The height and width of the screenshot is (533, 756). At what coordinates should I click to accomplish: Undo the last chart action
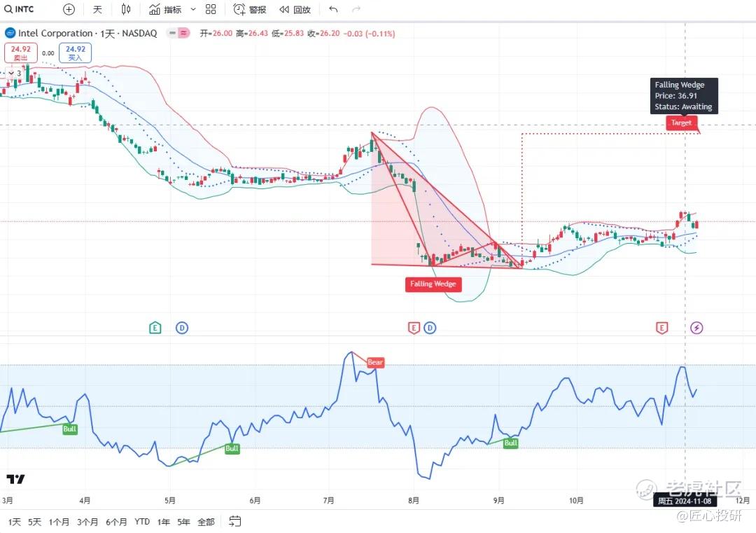[x=333, y=9]
